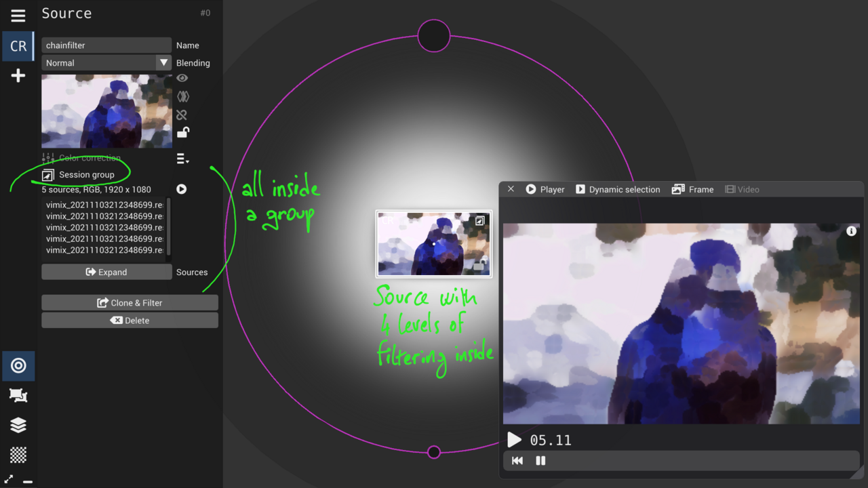The width and height of the screenshot is (868, 488).
Task: Switch to the Layers view icon
Action: point(18,425)
